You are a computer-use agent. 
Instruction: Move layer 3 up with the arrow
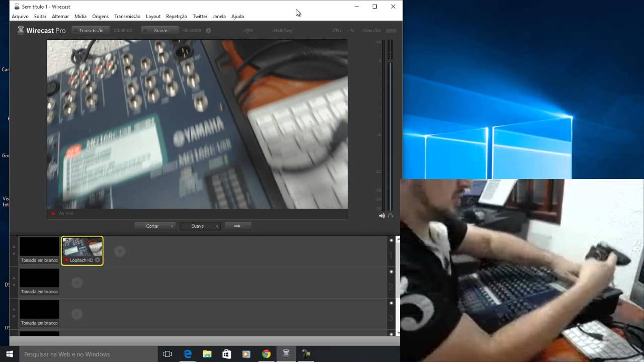point(14,310)
